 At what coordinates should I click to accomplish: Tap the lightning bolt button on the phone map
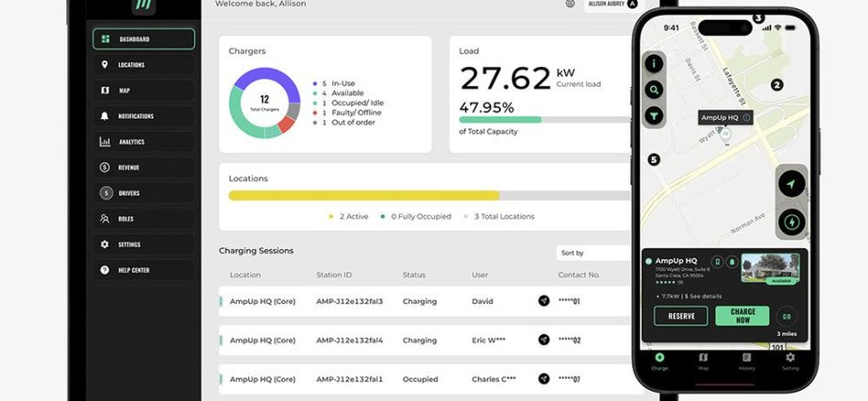792,222
